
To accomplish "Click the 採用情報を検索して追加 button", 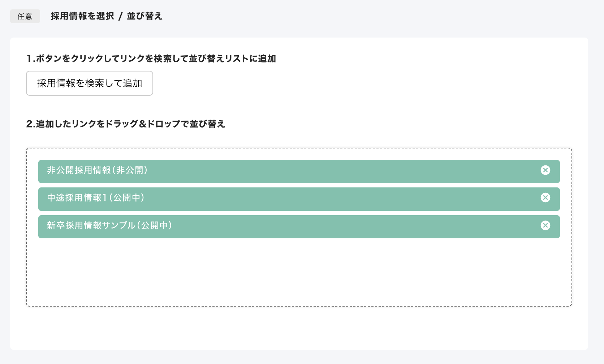I will (90, 83).
